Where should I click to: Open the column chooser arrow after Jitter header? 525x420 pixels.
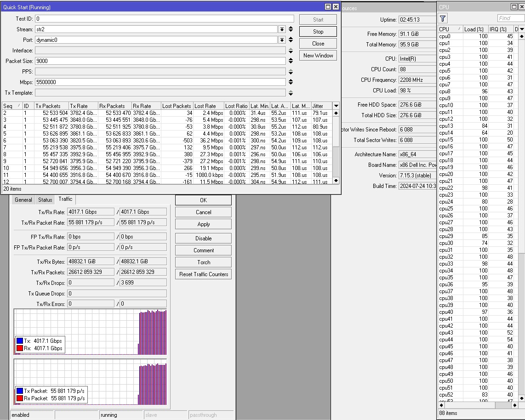click(336, 106)
